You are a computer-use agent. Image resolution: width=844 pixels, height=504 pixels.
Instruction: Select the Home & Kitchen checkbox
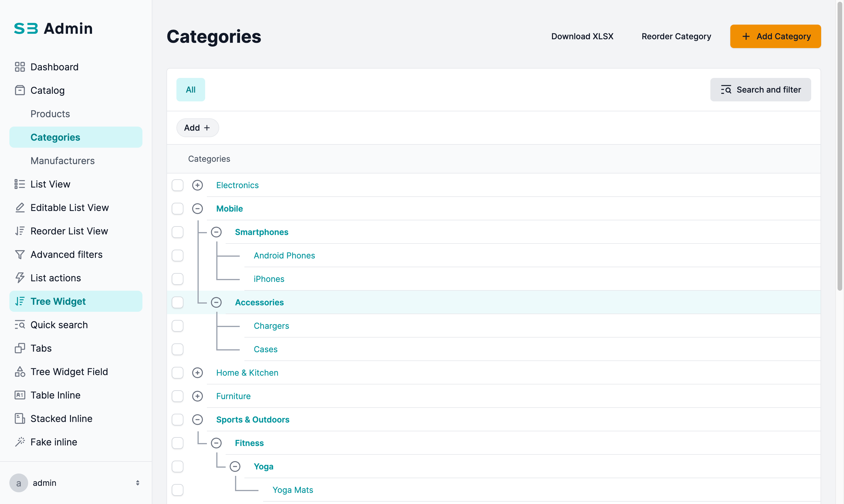coord(177,372)
